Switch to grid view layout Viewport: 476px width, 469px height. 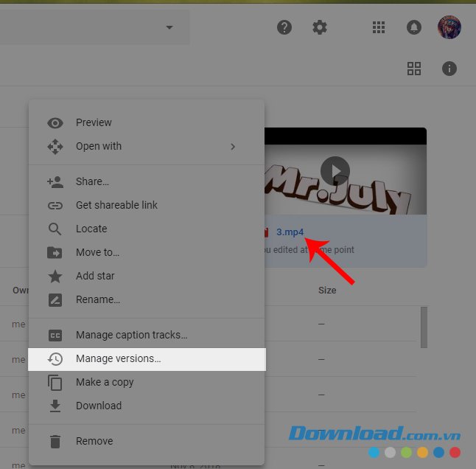(x=414, y=69)
